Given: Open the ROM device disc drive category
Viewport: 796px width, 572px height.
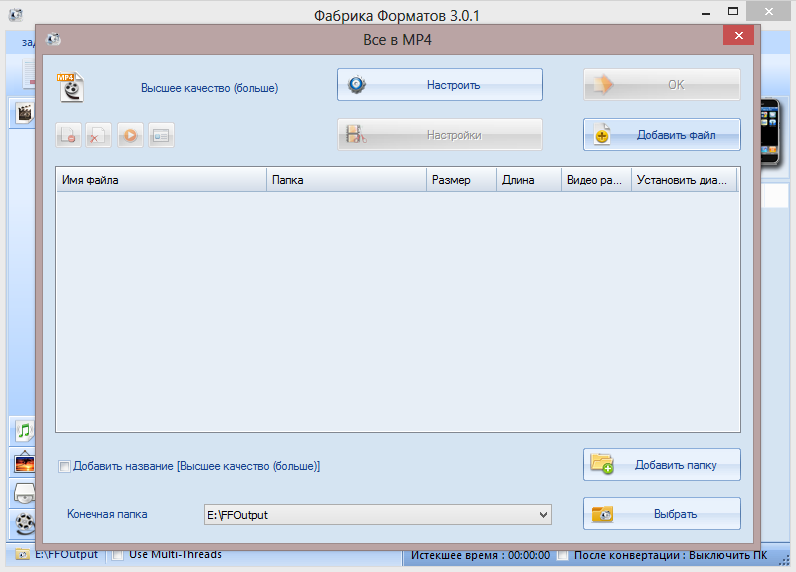Looking at the screenshot, I should click(22, 493).
